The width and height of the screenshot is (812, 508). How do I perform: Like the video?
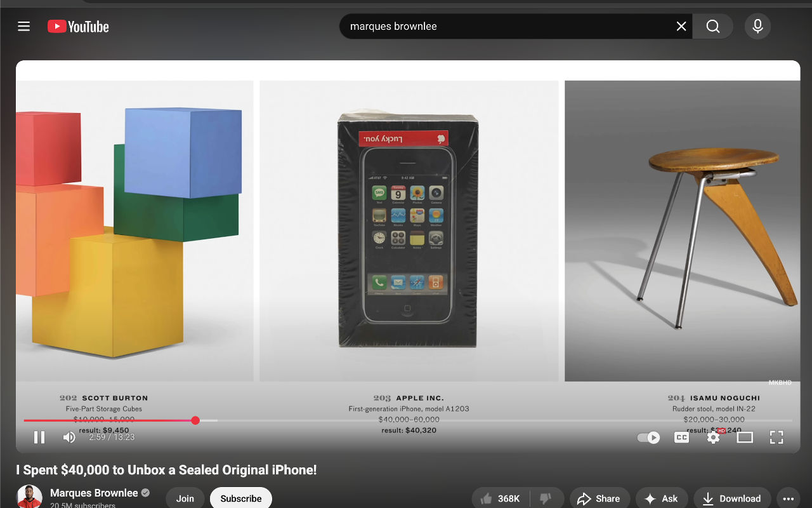(501, 498)
